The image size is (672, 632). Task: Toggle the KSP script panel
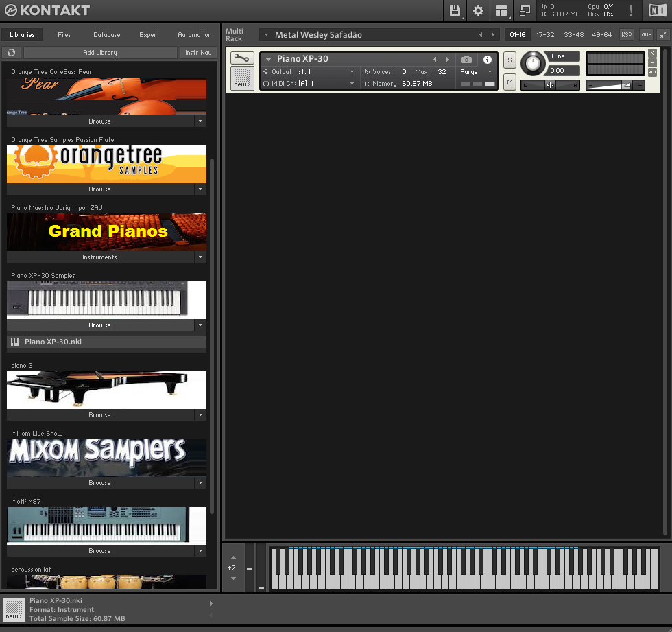pos(627,35)
